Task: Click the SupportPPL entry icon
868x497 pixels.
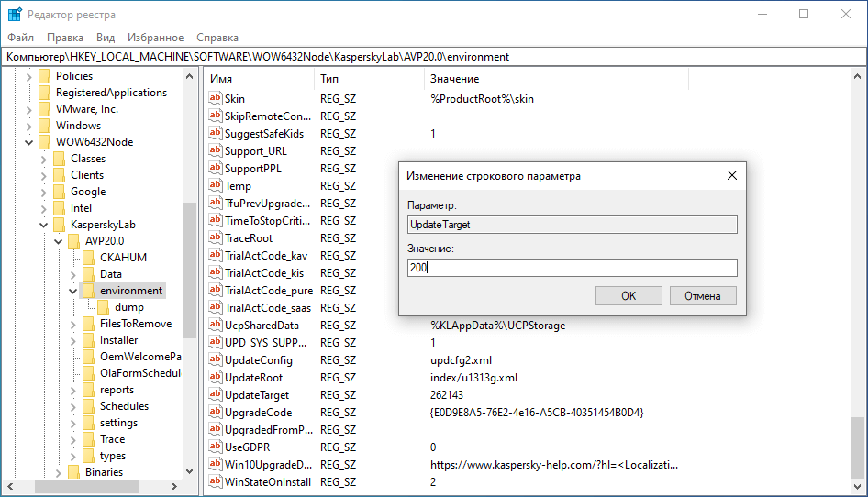Action: [216, 168]
